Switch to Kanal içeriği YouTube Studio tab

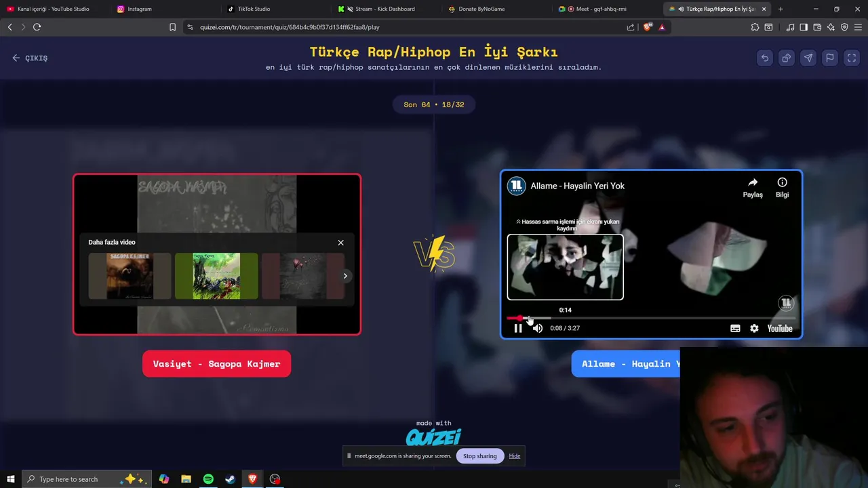[x=54, y=9]
